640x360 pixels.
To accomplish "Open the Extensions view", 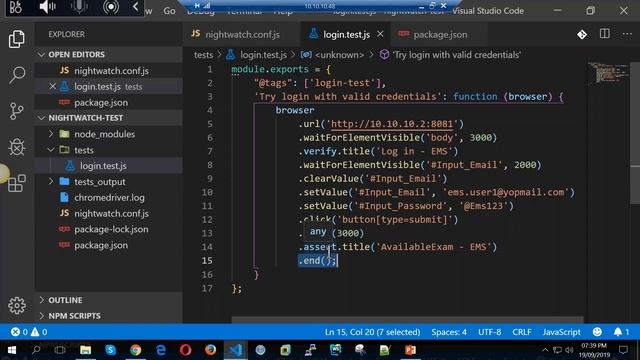I will point(17,183).
